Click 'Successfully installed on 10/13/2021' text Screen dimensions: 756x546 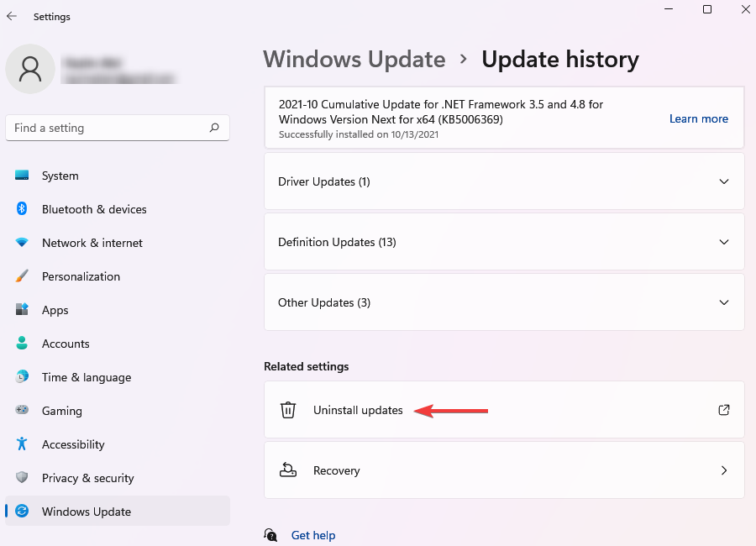tap(359, 134)
